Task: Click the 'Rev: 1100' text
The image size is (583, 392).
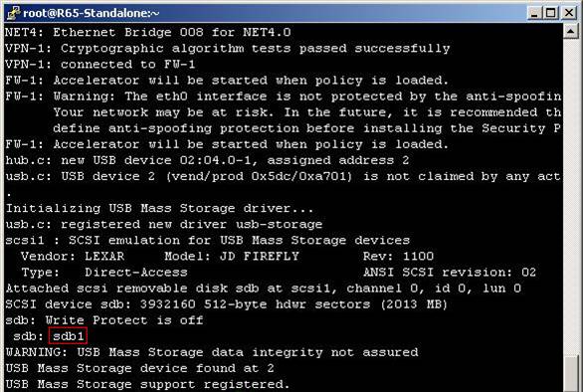Action: (398, 257)
